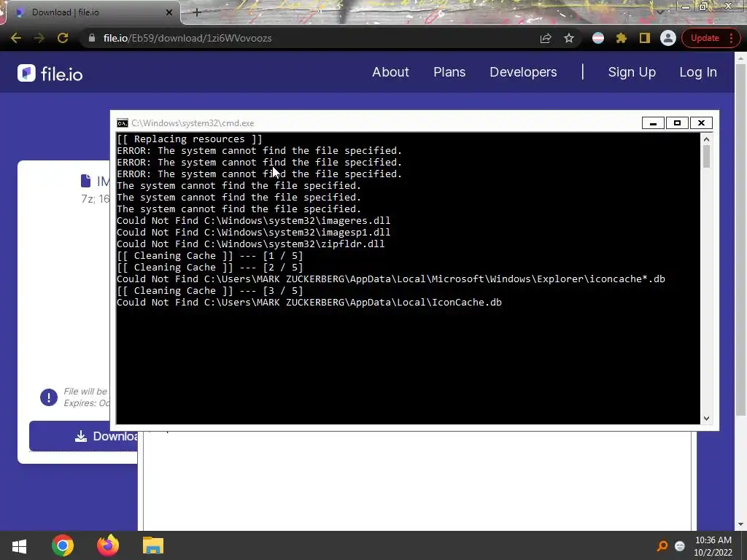Close the Download | file.io tab
Viewport: 747px width, 560px height.
[169, 12]
